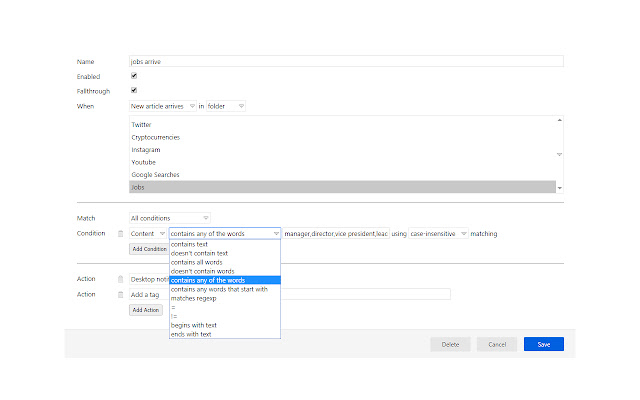Choose 'doesn't contain text' option
Image resolution: width=640 pixels, height=400 pixels.
[x=201, y=253]
